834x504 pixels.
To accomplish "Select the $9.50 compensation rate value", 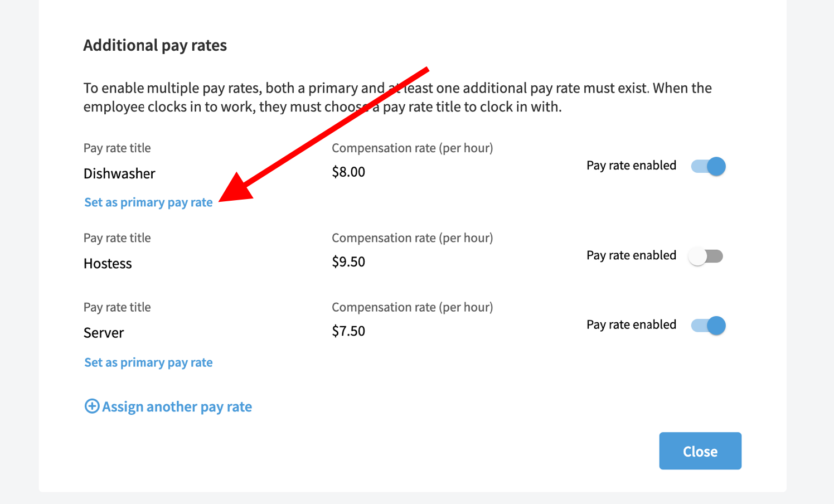I will pos(348,261).
